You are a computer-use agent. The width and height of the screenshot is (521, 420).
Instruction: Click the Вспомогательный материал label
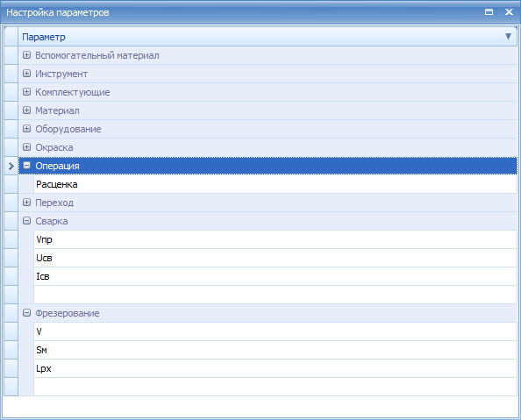[97, 55]
